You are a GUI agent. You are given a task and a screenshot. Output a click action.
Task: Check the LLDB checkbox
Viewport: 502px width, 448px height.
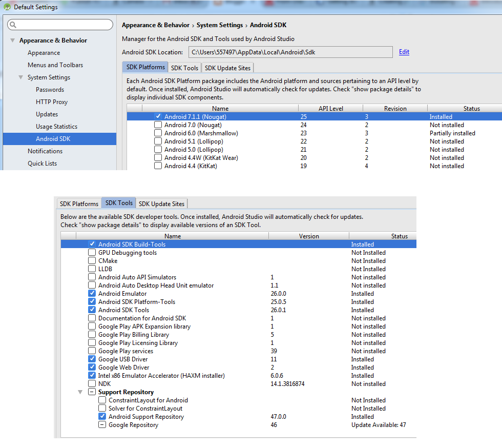coord(92,269)
